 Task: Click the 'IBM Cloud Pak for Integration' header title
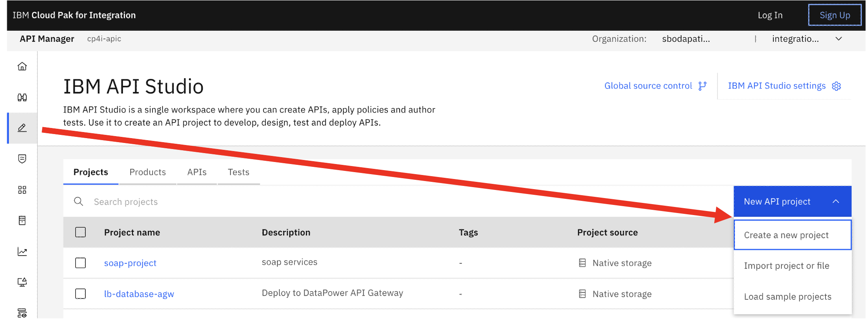pyautogui.click(x=74, y=15)
